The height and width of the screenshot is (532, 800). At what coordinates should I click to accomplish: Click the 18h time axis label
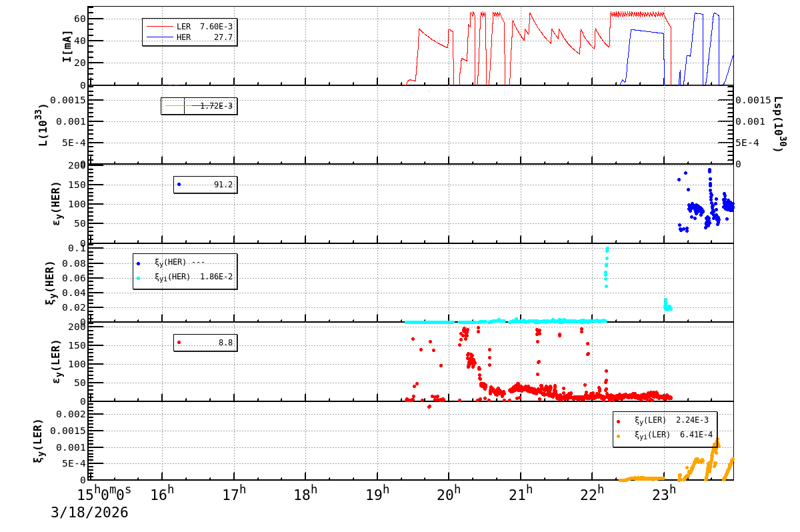305,493
